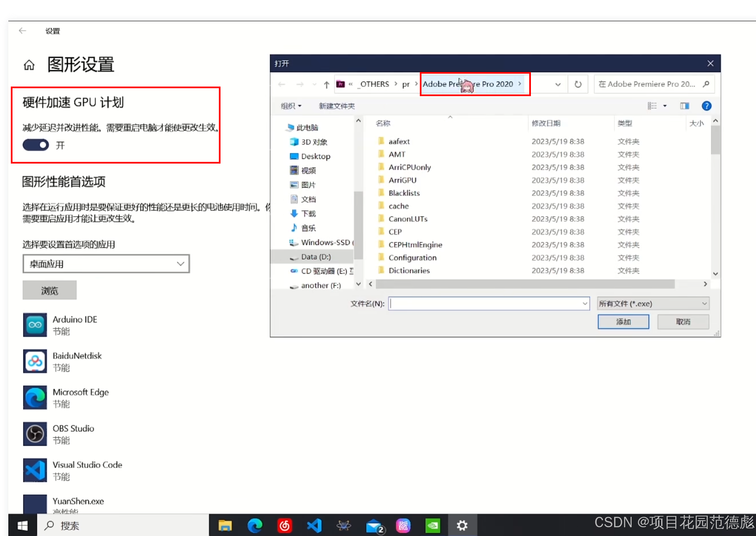Open the 桌面应用 app type dropdown

click(106, 264)
